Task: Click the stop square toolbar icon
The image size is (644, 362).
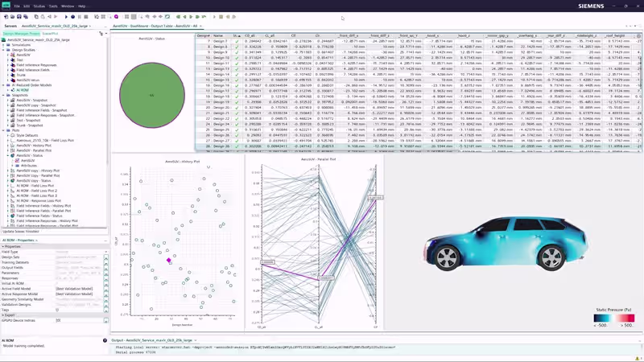Action: pyautogui.click(x=86, y=17)
